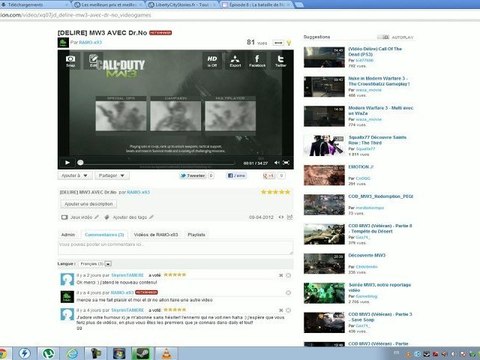480x360 pixels.
Task: Play the video with the play button
Action: point(67,163)
